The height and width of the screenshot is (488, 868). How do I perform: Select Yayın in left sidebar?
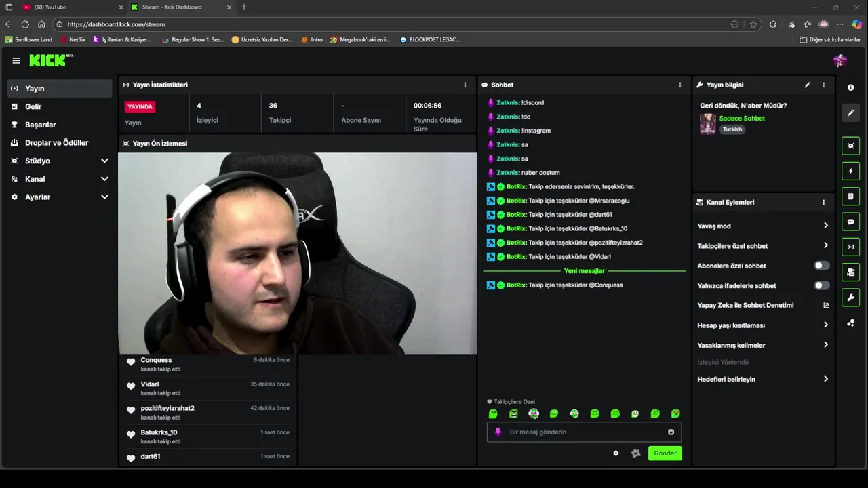pos(60,88)
